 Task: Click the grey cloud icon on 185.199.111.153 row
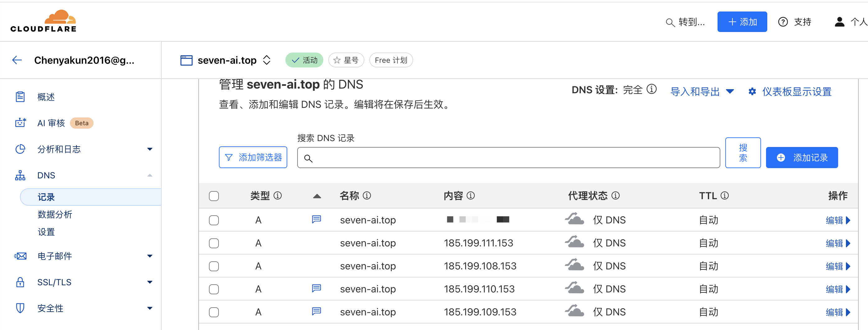coord(574,242)
